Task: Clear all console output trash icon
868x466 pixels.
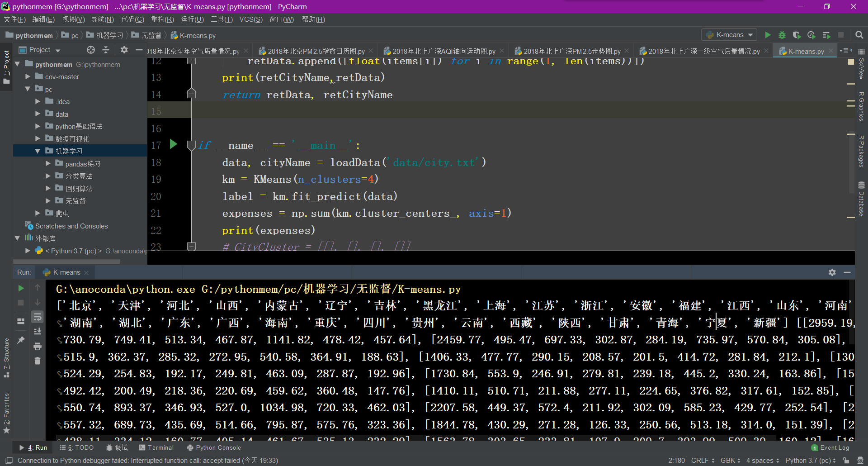Action: pos(38,361)
